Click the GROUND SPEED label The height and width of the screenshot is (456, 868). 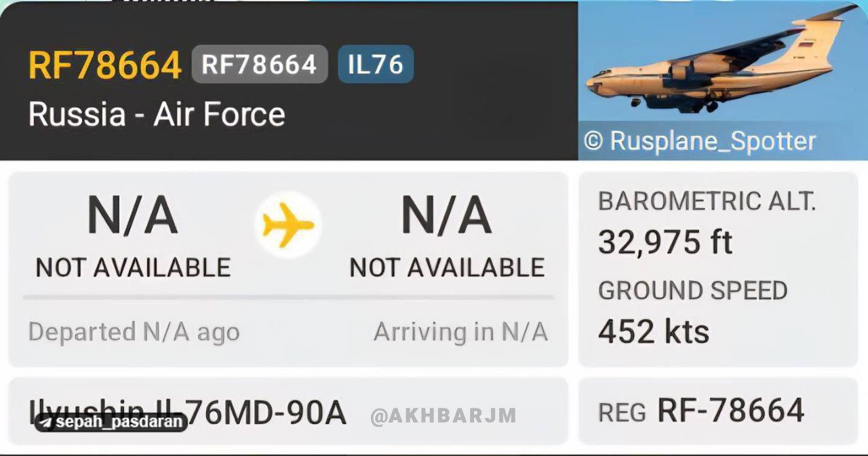click(692, 291)
